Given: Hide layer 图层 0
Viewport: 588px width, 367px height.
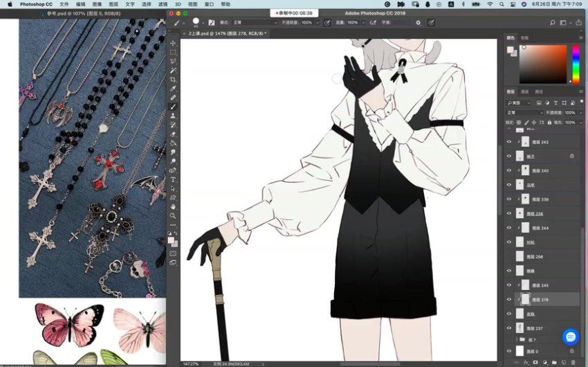Looking at the screenshot, I should [509, 351].
